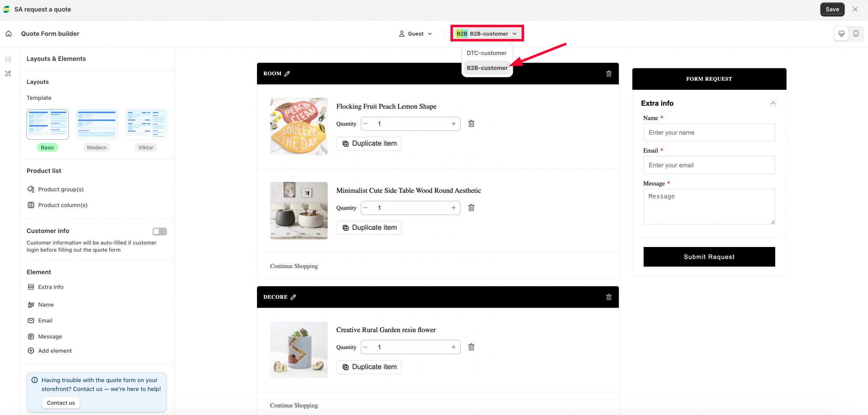The image size is (868, 415).
Task: Delete the ROOM group with trash icon
Action: pyautogui.click(x=609, y=74)
